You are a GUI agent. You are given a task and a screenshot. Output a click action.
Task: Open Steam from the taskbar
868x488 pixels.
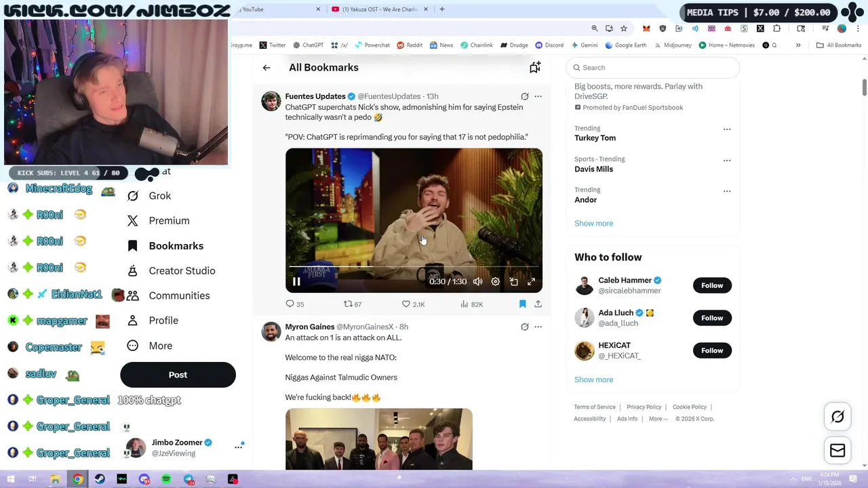100,479
